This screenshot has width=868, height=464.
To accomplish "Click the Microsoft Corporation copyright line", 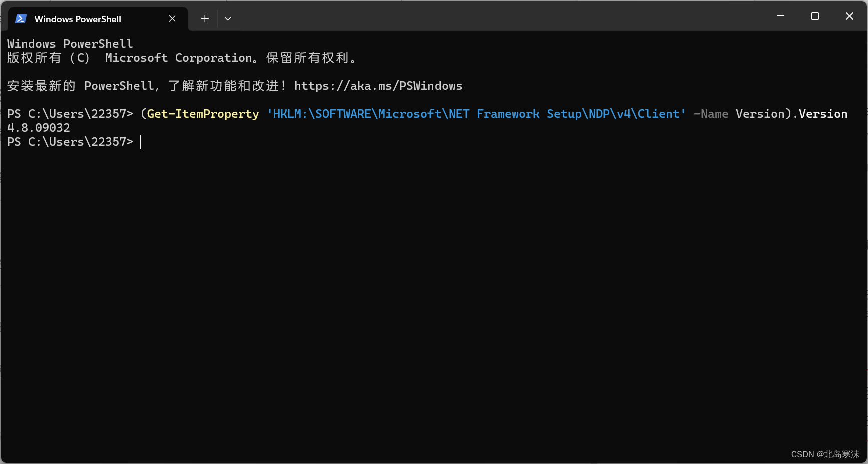I will click(x=183, y=58).
